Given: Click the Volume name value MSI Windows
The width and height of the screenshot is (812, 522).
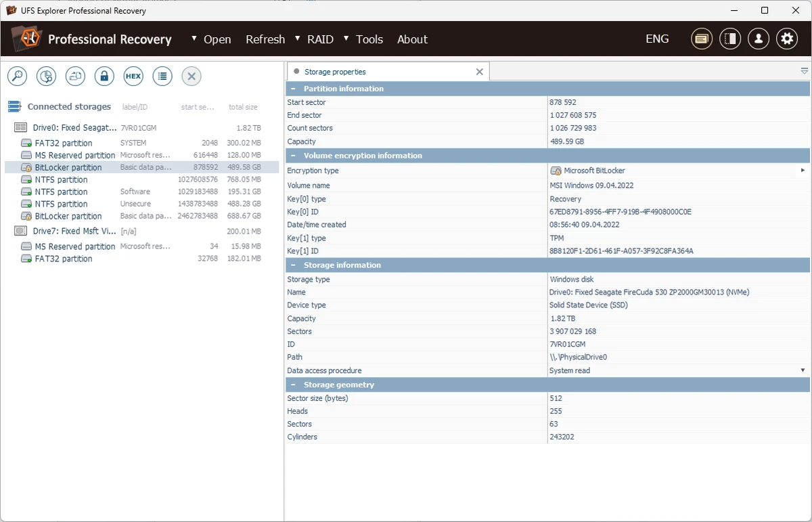Looking at the screenshot, I should (591, 185).
